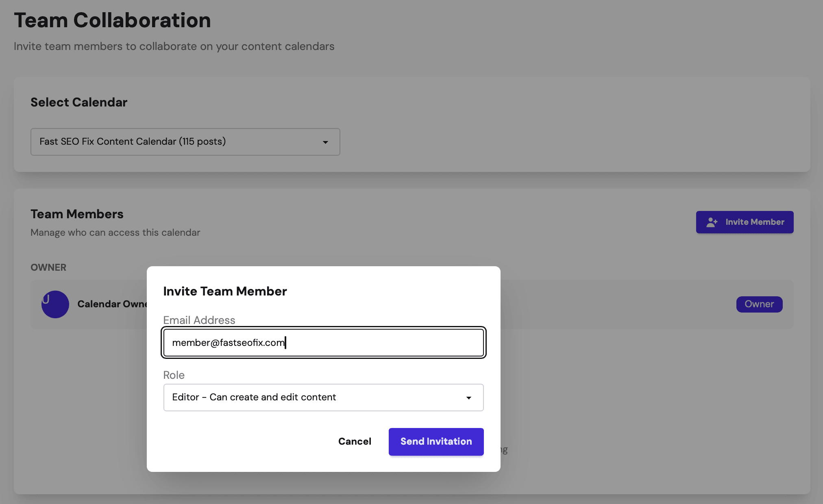Click inside the Email Address input field

point(323,343)
